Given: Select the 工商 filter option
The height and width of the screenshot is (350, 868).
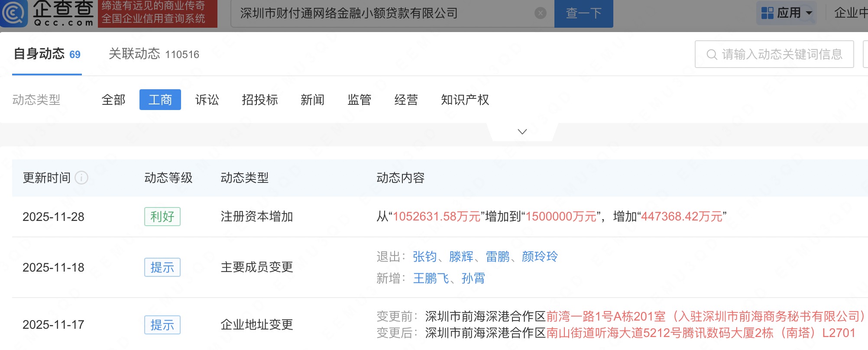Looking at the screenshot, I should point(160,100).
